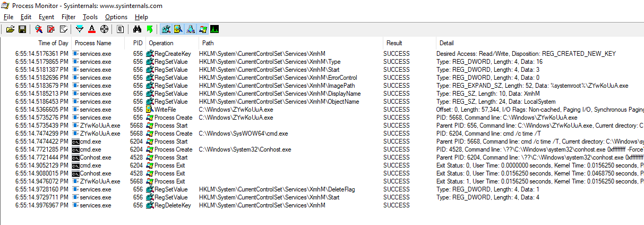Toggle Show File System Activity
Screen dimensions: 644x225
click(x=178, y=29)
